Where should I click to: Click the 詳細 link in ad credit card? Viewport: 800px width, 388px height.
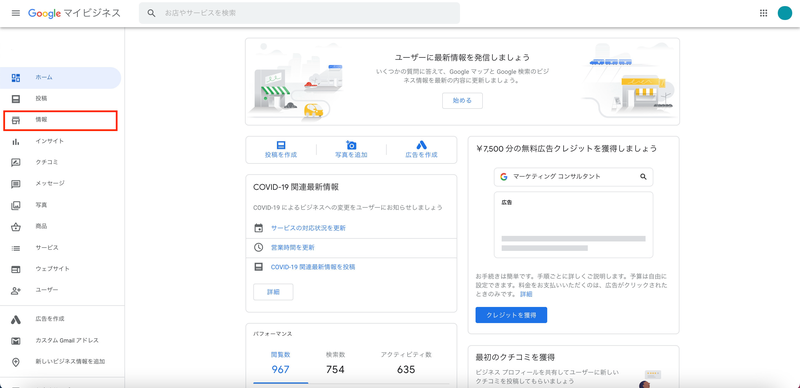(526, 295)
